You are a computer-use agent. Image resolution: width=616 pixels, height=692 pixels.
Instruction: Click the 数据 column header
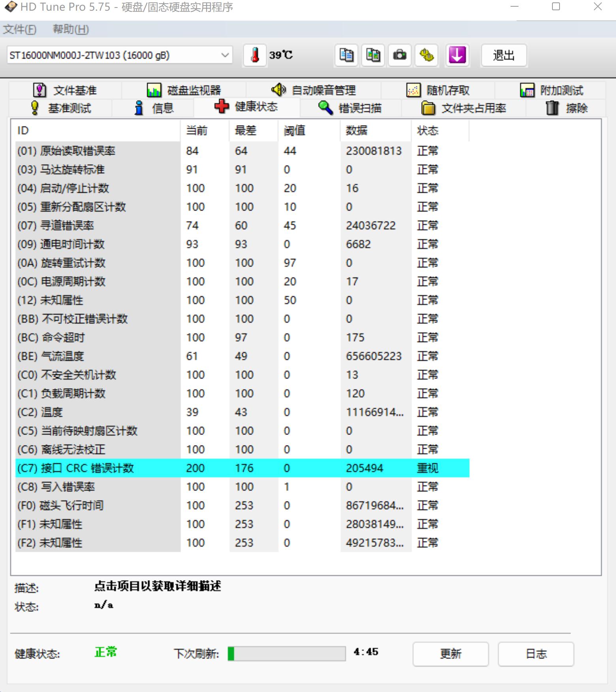(357, 131)
